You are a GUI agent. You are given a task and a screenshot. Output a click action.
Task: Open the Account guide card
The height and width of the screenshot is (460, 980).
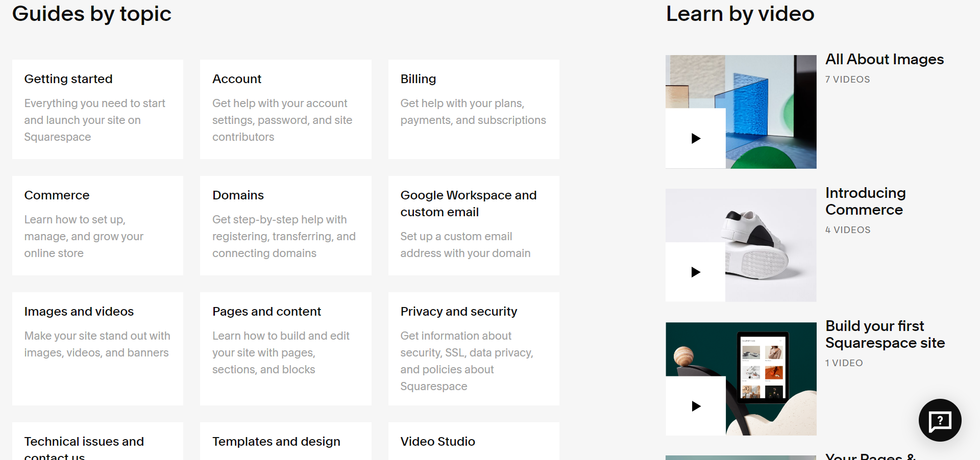tap(285, 109)
